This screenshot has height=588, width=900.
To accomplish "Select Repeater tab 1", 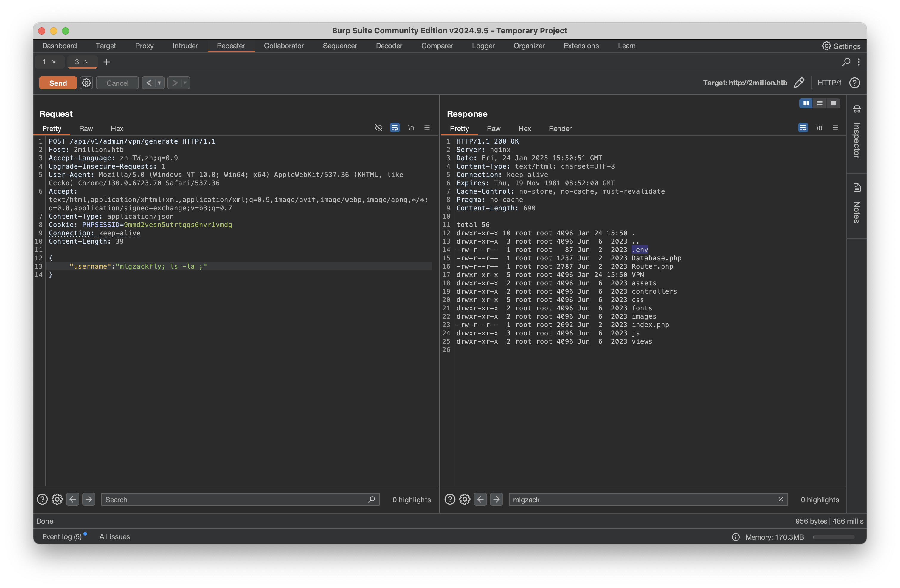I will (44, 62).
